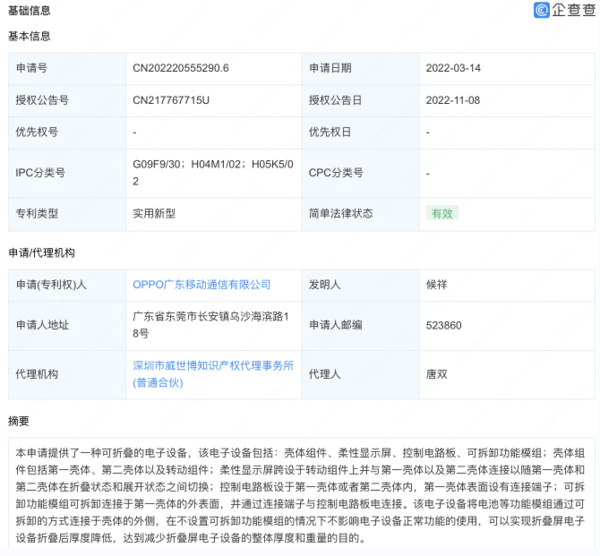This screenshot has height=556, width=600.
Task: Click the 简单法律状态 label cell
Action: [360, 214]
